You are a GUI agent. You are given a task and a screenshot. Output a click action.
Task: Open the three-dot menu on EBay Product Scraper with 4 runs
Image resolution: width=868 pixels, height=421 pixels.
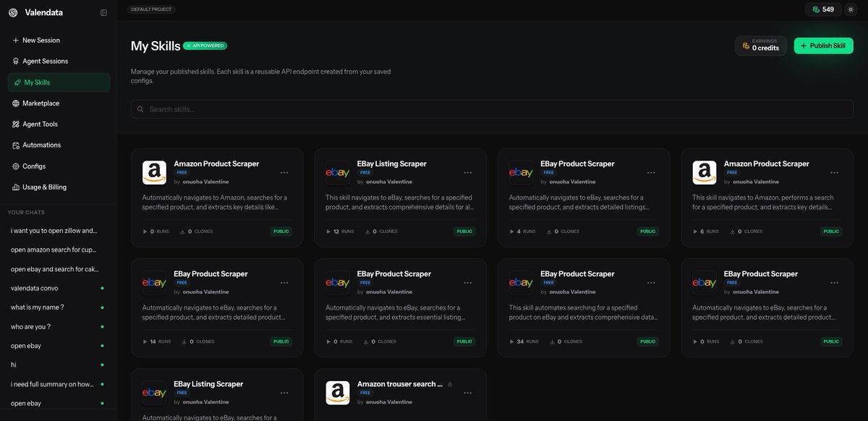651,173
